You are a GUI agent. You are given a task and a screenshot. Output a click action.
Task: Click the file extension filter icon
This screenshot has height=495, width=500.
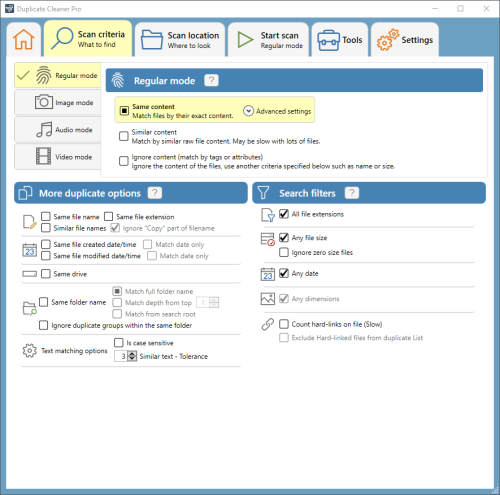268,215
